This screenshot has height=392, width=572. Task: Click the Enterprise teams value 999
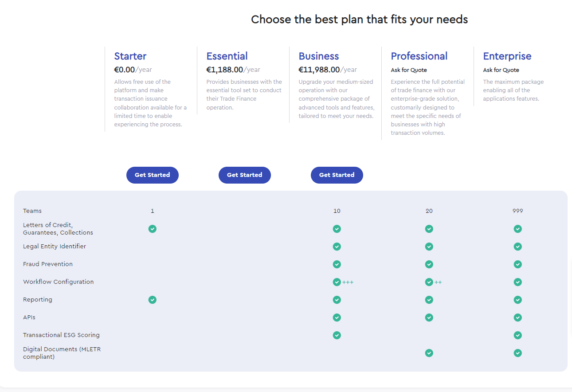[518, 211]
